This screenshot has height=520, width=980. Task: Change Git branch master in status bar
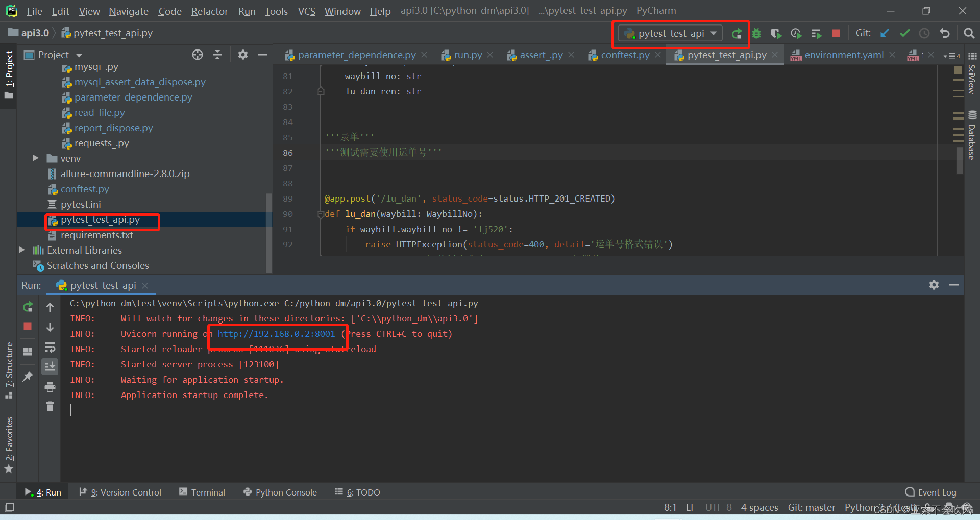point(812,507)
